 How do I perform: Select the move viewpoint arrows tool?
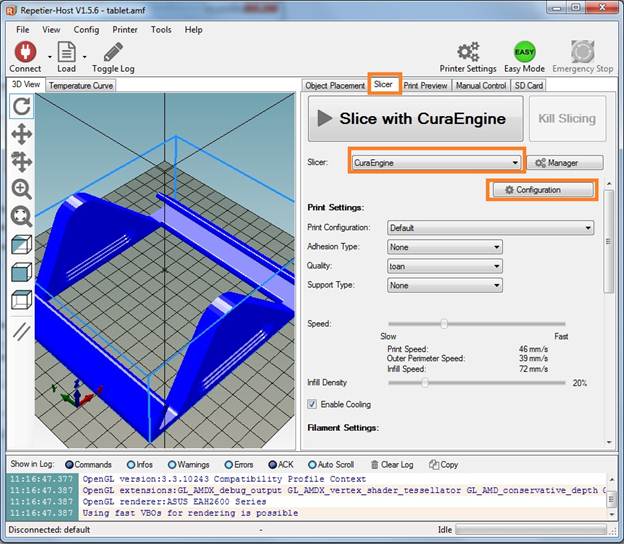pyautogui.click(x=21, y=134)
